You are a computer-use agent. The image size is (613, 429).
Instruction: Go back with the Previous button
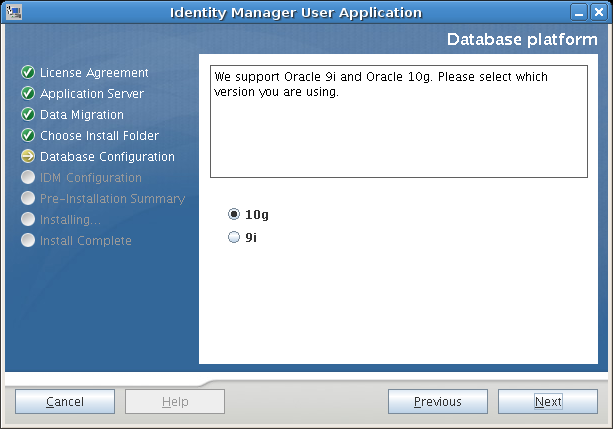pyautogui.click(x=438, y=402)
